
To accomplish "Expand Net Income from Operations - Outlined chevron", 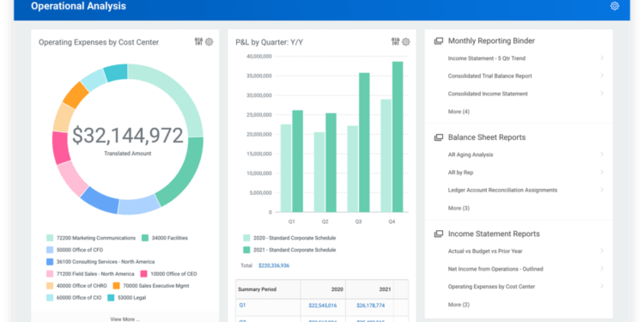I will pos(602,269).
